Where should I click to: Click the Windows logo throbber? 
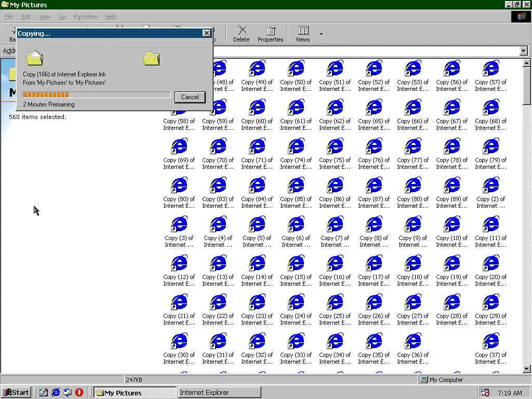521,17
